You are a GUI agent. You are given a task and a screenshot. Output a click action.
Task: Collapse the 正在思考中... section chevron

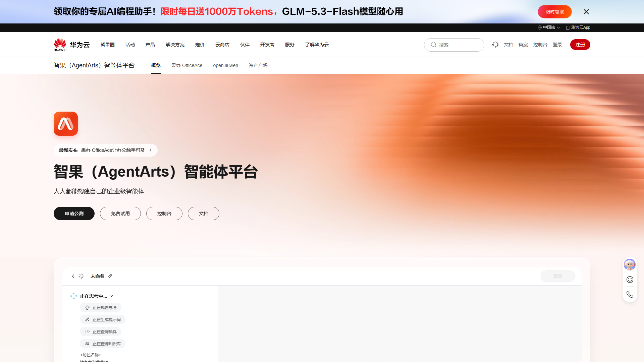click(x=111, y=296)
